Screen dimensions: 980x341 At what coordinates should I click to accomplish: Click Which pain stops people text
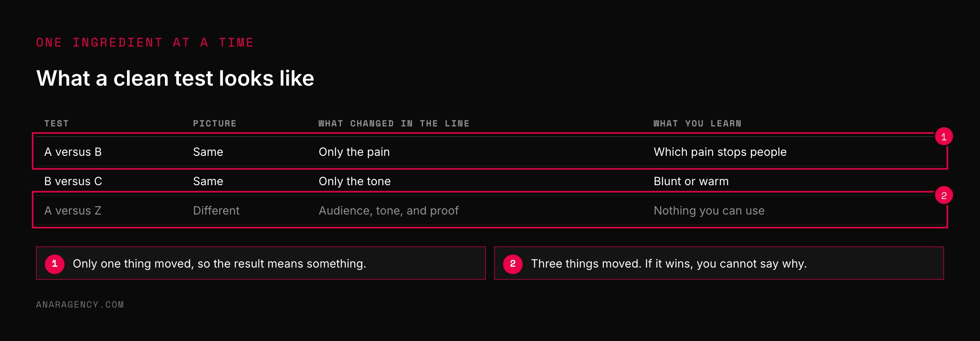coord(720,152)
